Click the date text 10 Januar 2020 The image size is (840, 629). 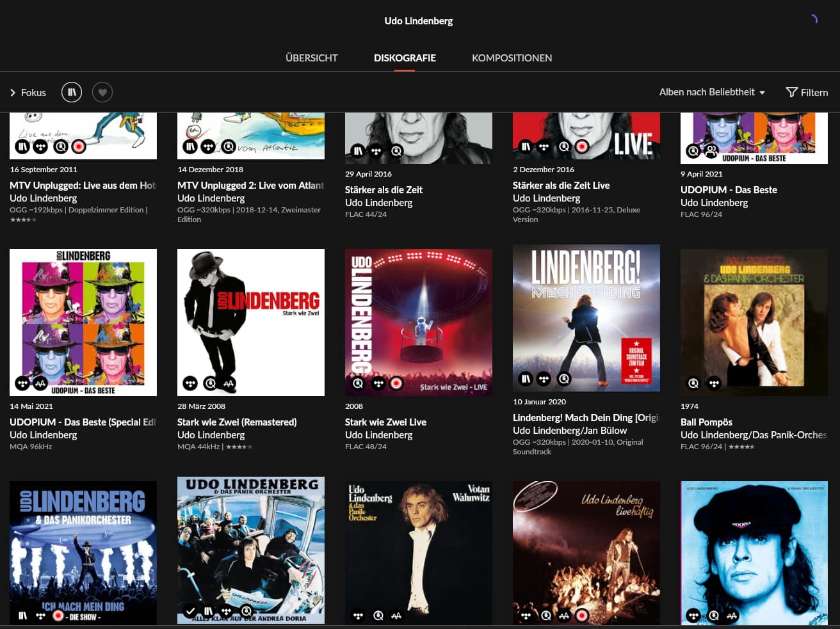(x=539, y=402)
